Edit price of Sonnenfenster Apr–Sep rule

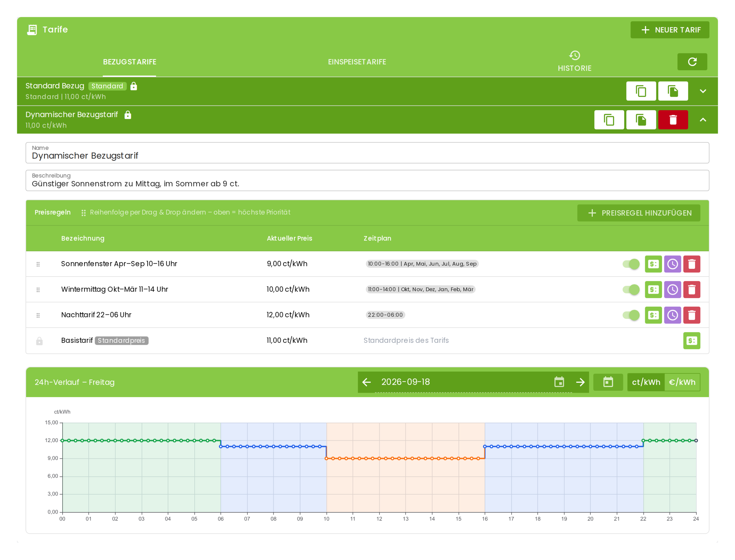(x=653, y=264)
